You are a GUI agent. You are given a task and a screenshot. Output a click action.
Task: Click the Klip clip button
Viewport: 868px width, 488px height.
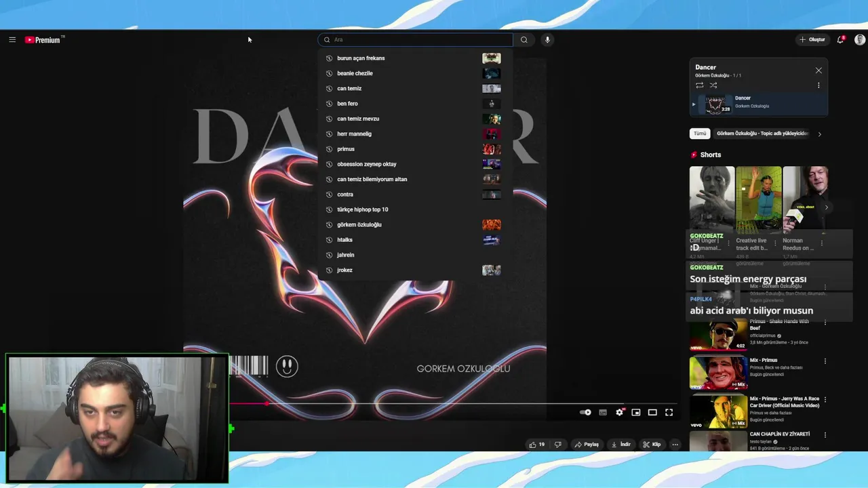click(652, 445)
